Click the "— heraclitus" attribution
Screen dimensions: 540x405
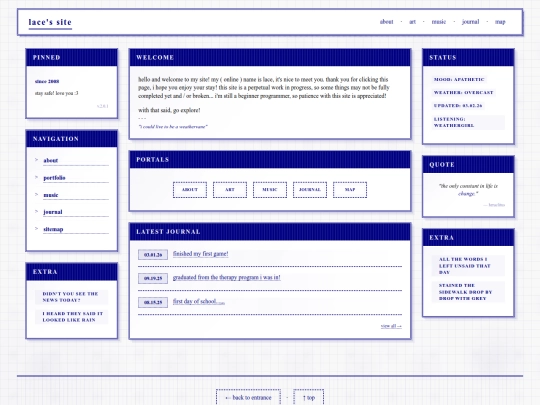pyautogui.click(x=494, y=205)
